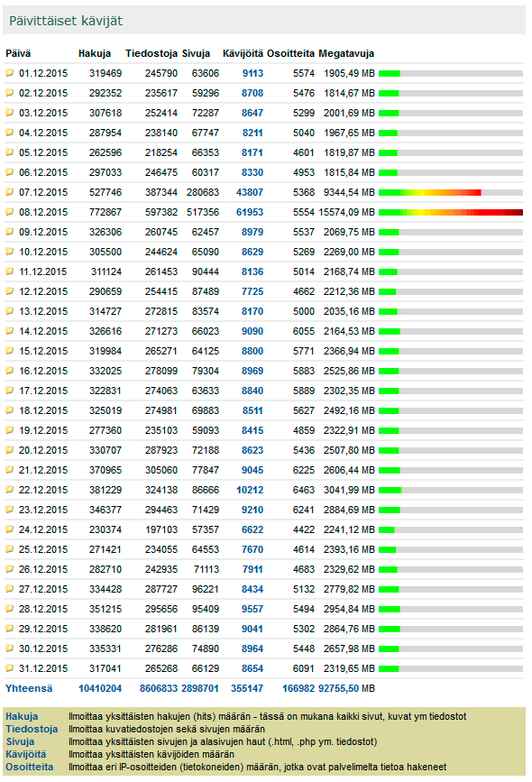Click the folder icon for 31.12.2015
Image resolution: width=532 pixels, height=782 pixels.
coord(10,668)
